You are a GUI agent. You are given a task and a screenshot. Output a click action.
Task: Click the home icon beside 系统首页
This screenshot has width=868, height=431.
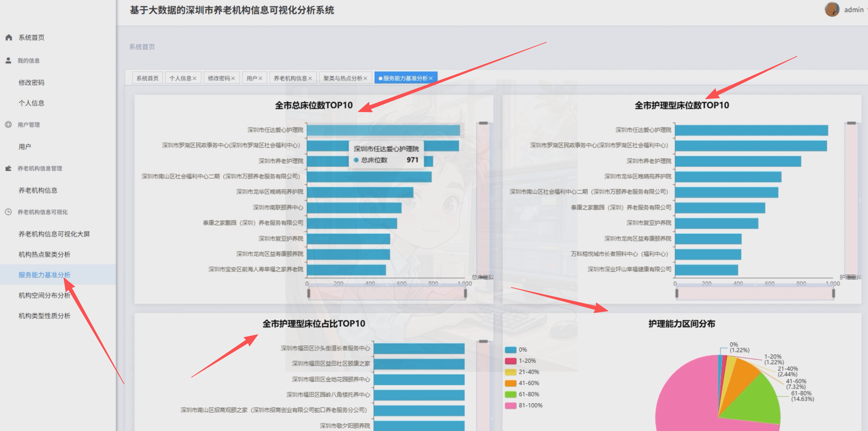[x=9, y=37]
